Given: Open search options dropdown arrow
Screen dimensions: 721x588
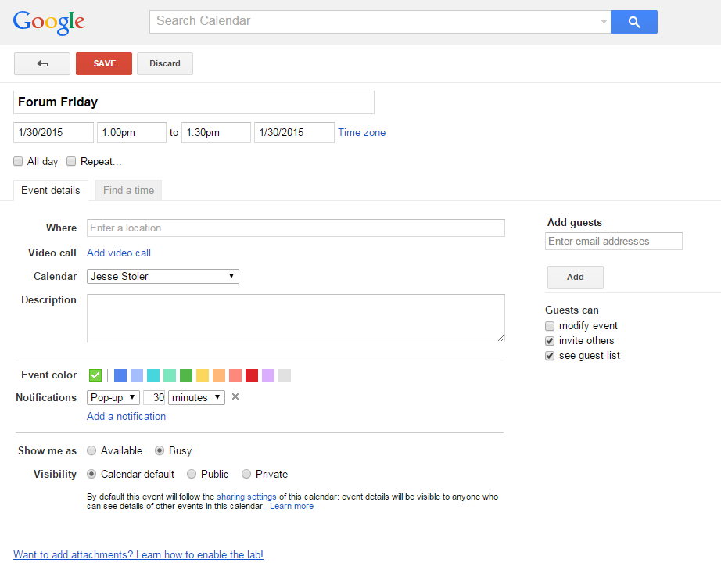Looking at the screenshot, I should coord(604,22).
